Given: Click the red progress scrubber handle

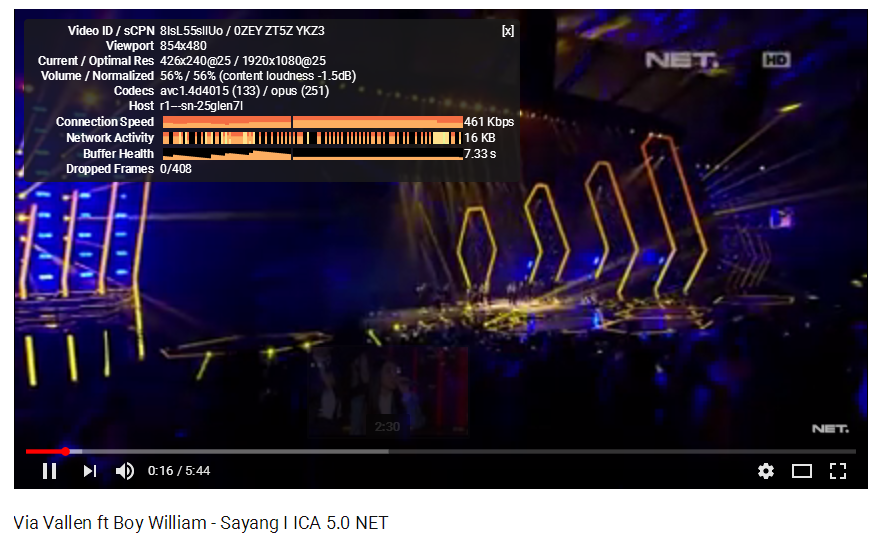Looking at the screenshot, I should (66, 451).
